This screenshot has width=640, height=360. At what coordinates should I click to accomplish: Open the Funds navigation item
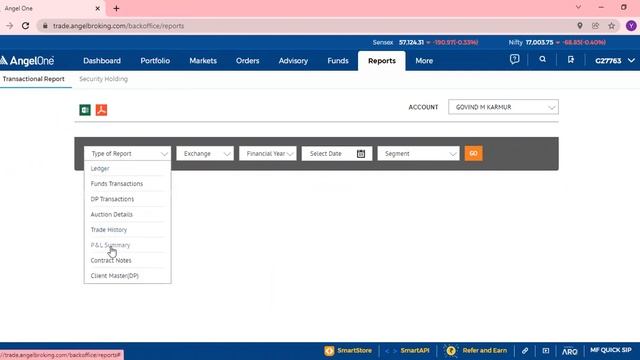click(x=338, y=61)
